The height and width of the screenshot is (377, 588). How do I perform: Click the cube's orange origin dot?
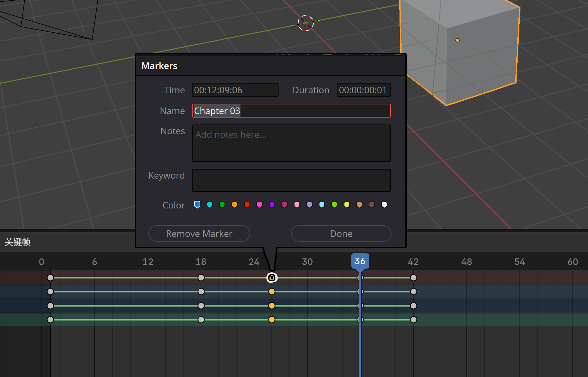(457, 40)
